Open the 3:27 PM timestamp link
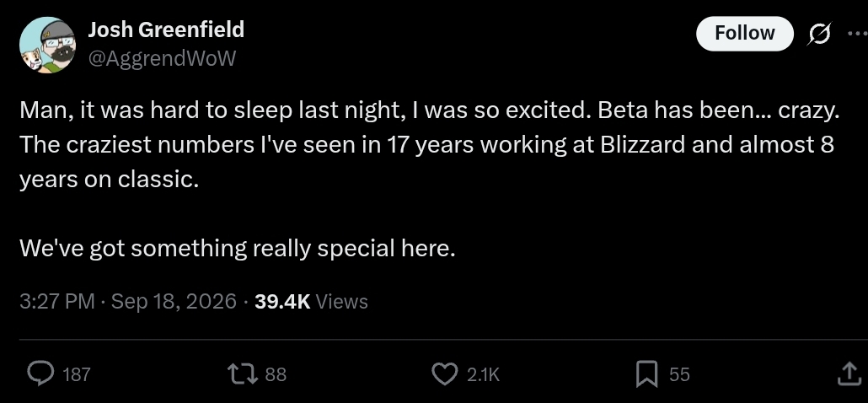This screenshot has width=868, height=403. 57,302
